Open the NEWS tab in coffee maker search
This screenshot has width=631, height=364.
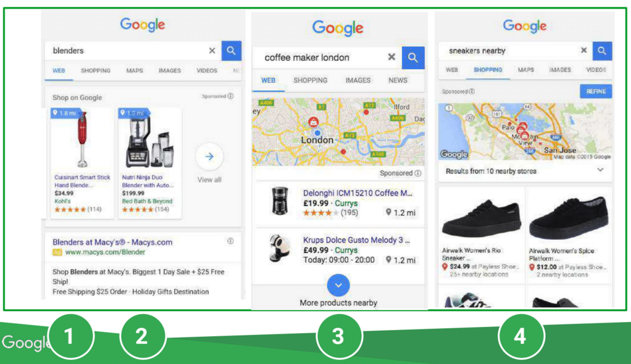click(x=398, y=80)
